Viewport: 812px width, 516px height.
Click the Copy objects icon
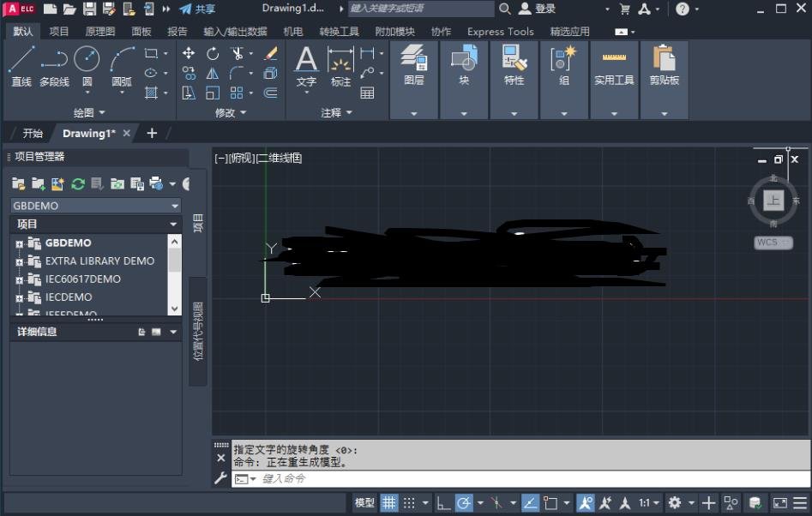tap(189, 73)
